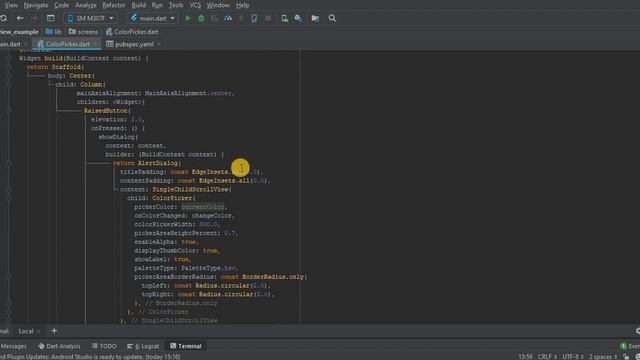Close the ColorPicker.dart editor tab
This screenshot has width=640, height=360.
[x=96, y=44]
